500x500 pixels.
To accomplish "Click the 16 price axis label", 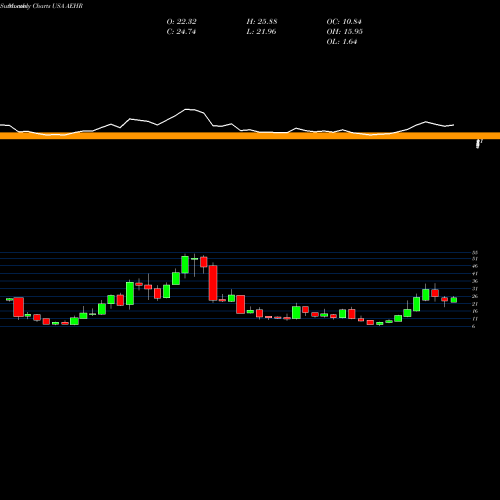I will pos(475,311).
